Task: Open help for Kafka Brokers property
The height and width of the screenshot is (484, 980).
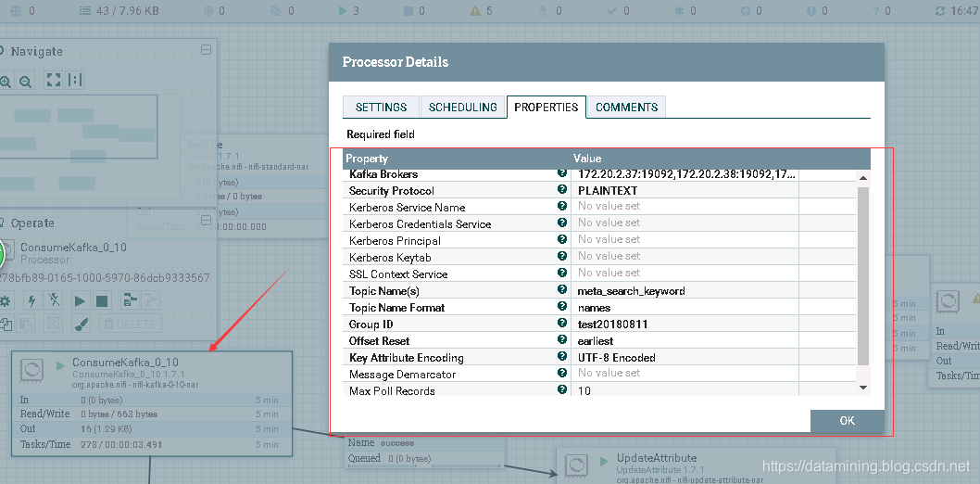Action: point(562,173)
